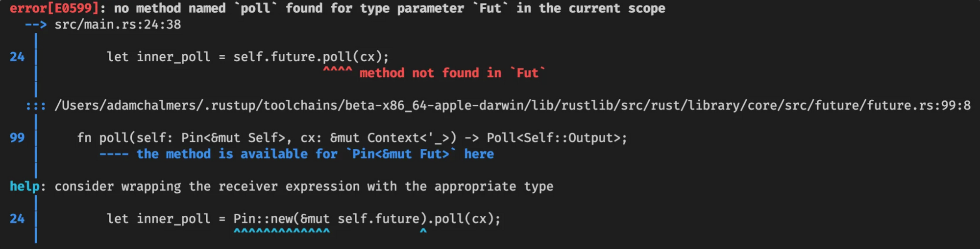The height and width of the screenshot is (249, 980).
Task: Click the self.future.poll(cx) code
Action: (311, 57)
